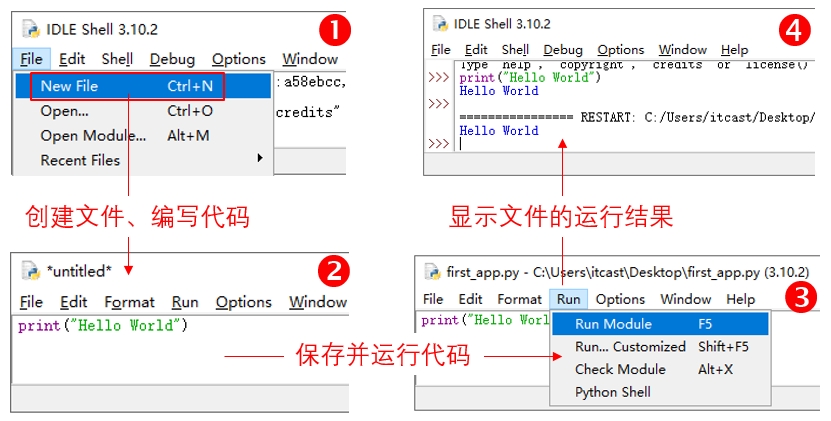Open the Window menu in the untitled editor

pyautogui.click(x=317, y=302)
